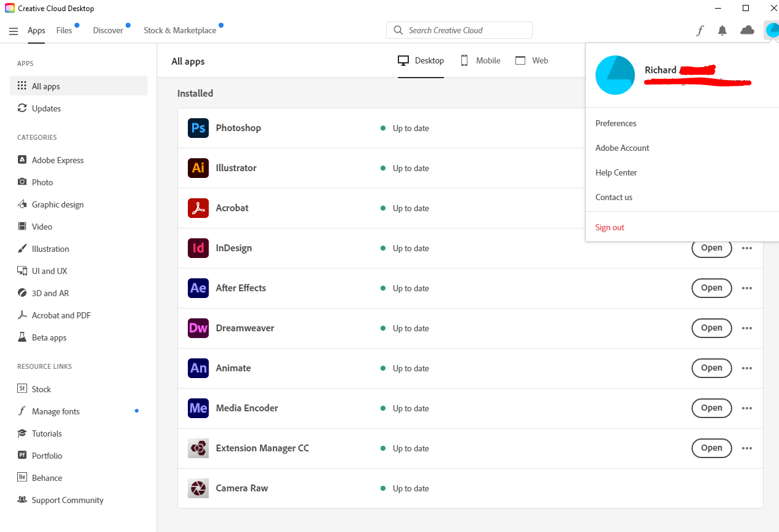Image resolution: width=779 pixels, height=532 pixels.
Task: Open Media Encoder with its Open button
Action: click(x=711, y=408)
